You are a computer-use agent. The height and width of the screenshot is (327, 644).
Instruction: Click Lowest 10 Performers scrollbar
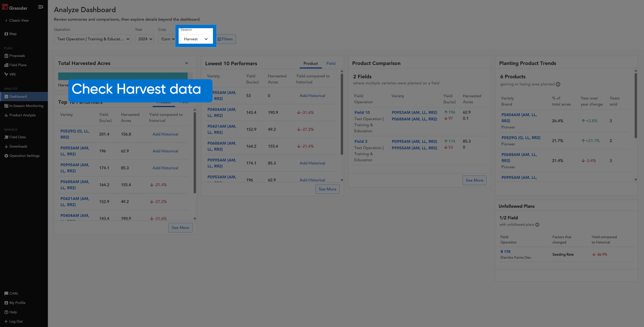click(342, 114)
